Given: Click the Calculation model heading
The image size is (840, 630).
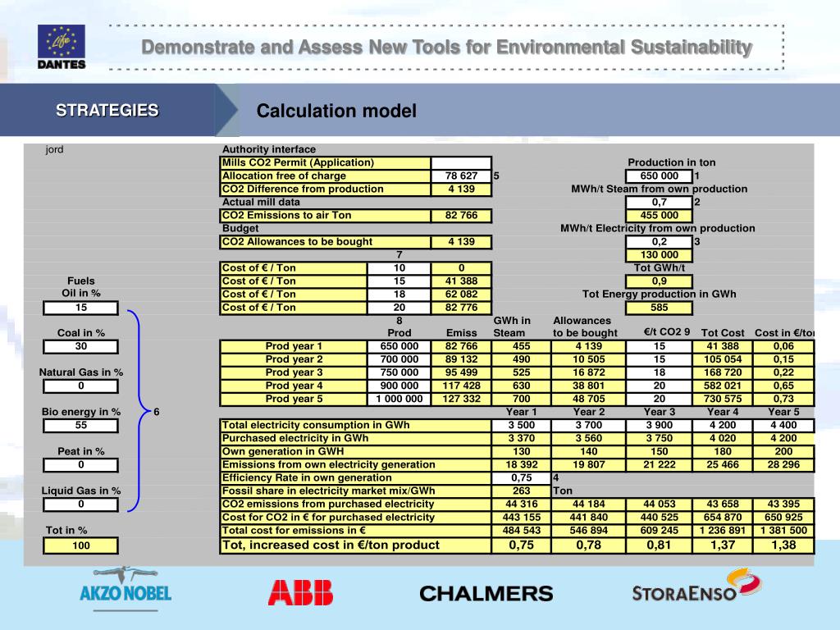Looking at the screenshot, I should 336,111.
